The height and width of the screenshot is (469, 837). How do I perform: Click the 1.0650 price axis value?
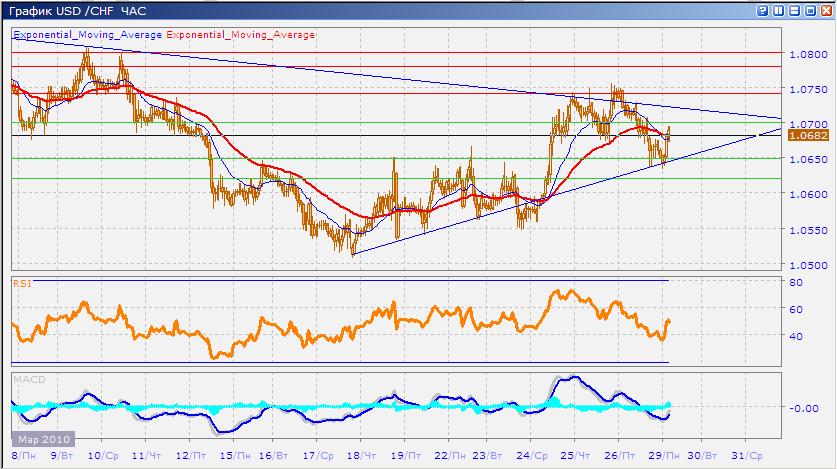pos(808,160)
